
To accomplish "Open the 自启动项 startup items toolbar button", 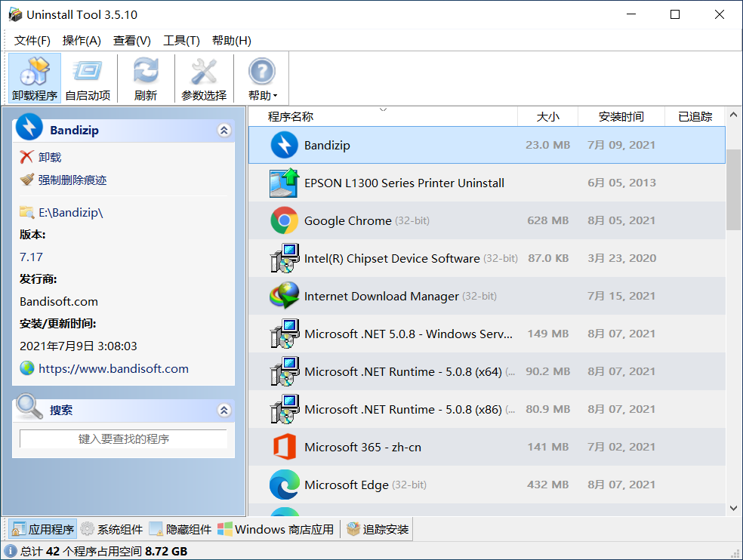I will tap(88, 78).
